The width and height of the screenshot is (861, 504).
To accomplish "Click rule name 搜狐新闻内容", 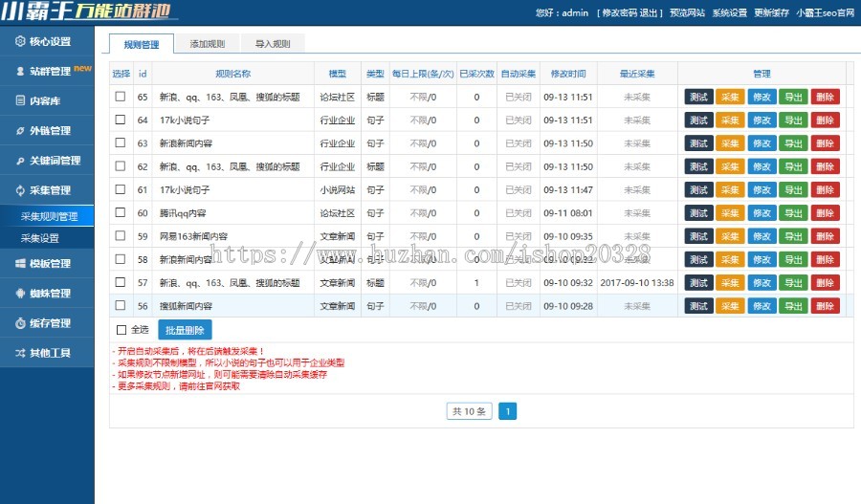I will 186,306.
